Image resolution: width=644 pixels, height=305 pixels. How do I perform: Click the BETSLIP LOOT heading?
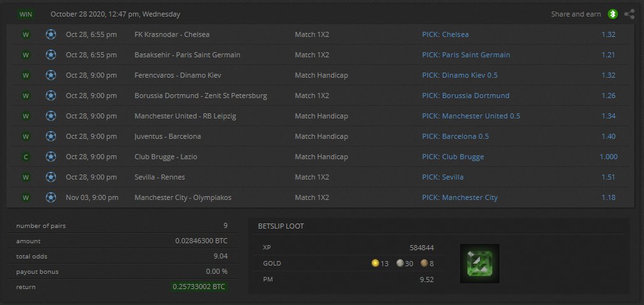coord(281,226)
